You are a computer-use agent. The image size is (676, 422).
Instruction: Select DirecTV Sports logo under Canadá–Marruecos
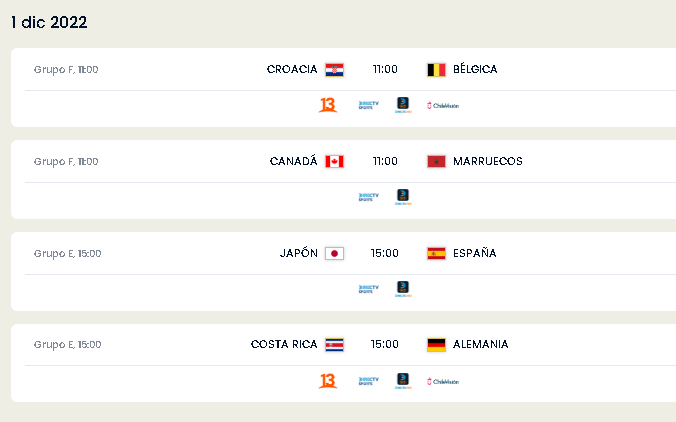click(369, 197)
